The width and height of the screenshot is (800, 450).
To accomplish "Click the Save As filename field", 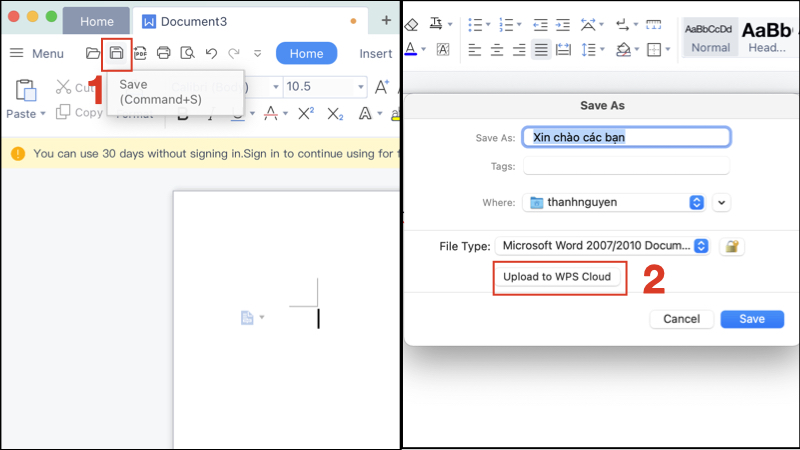I will tap(627, 137).
